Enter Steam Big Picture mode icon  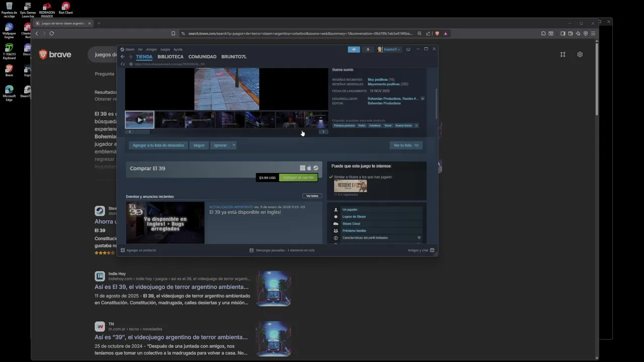408,49
